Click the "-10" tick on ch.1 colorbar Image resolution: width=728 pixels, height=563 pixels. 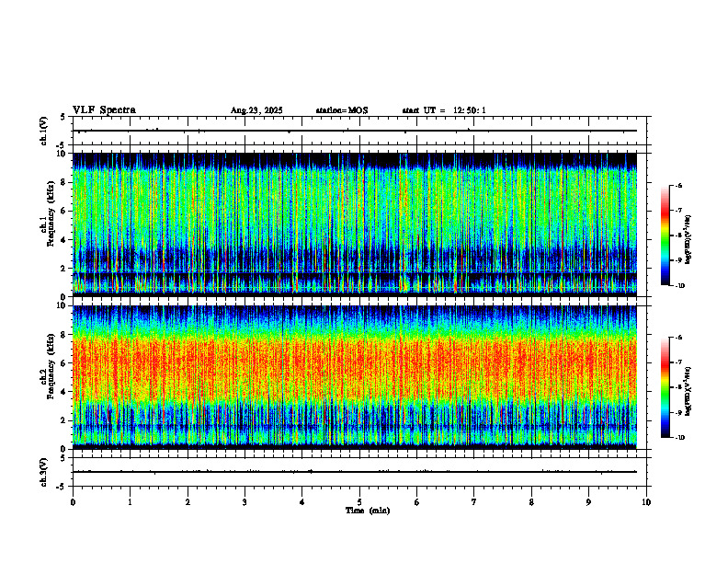680,286
